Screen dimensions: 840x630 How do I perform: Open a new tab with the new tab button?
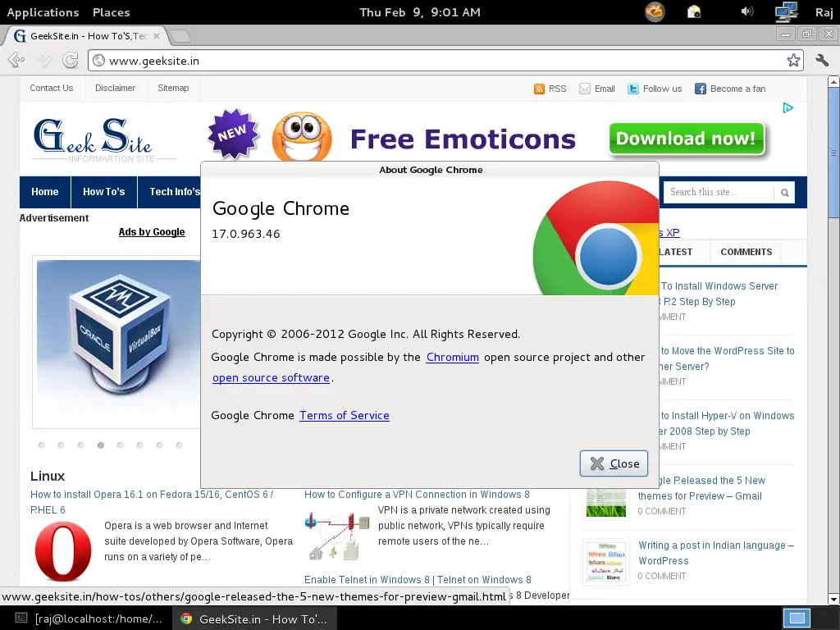(x=180, y=36)
